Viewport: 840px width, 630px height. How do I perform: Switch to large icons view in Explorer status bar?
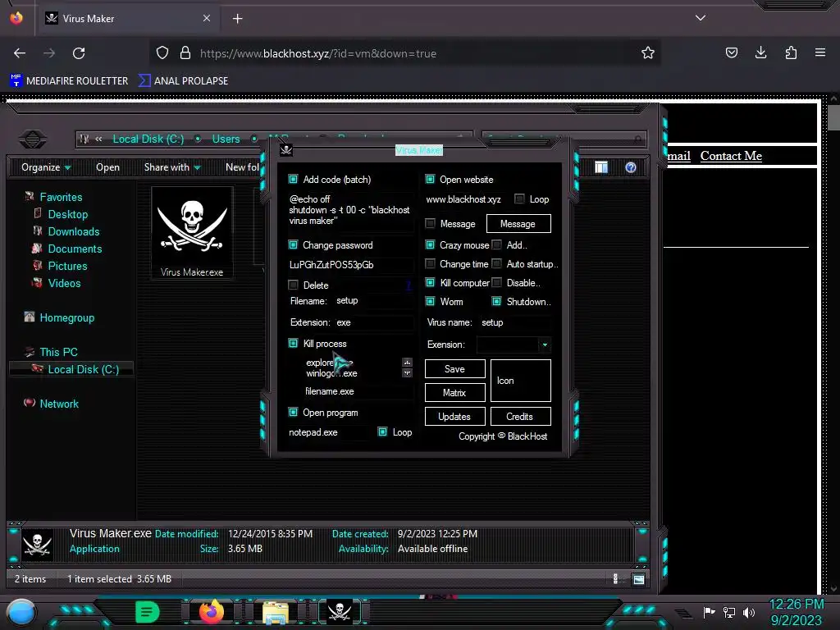click(x=638, y=579)
